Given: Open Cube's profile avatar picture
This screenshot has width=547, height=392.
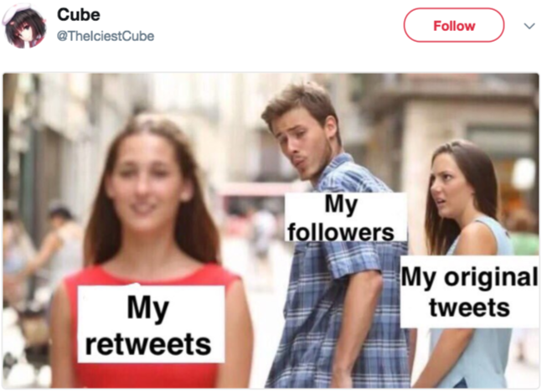Looking at the screenshot, I should pyautogui.click(x=24, y=27).
